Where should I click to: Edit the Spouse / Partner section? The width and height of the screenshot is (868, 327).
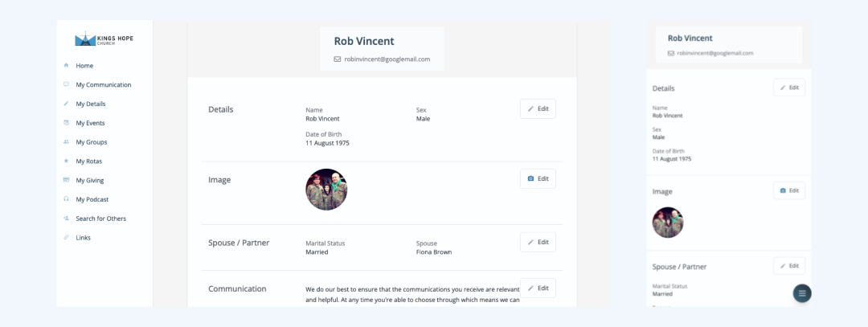(538, 243)
